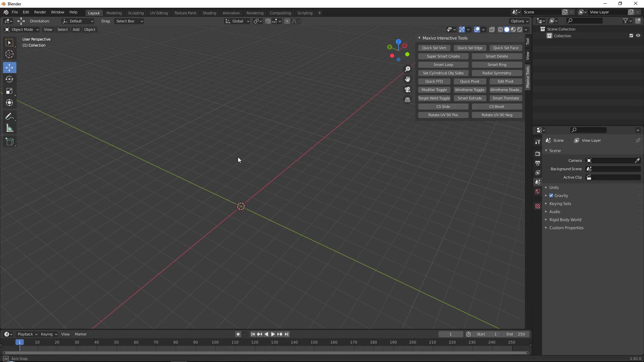Open Orientation Default dropdown

pos(78,21)
